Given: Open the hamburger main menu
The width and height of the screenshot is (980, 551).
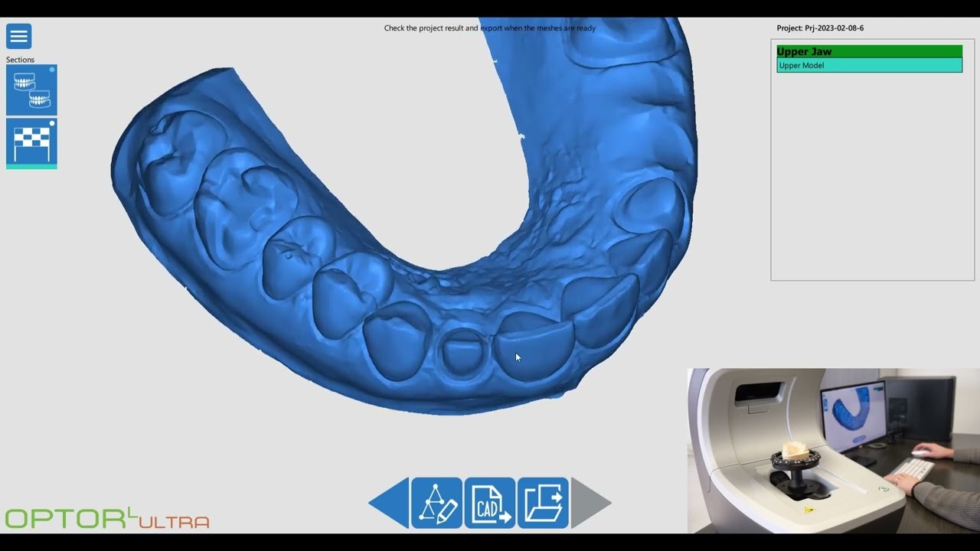Looking at the screenshot, I should click(18, 36).
